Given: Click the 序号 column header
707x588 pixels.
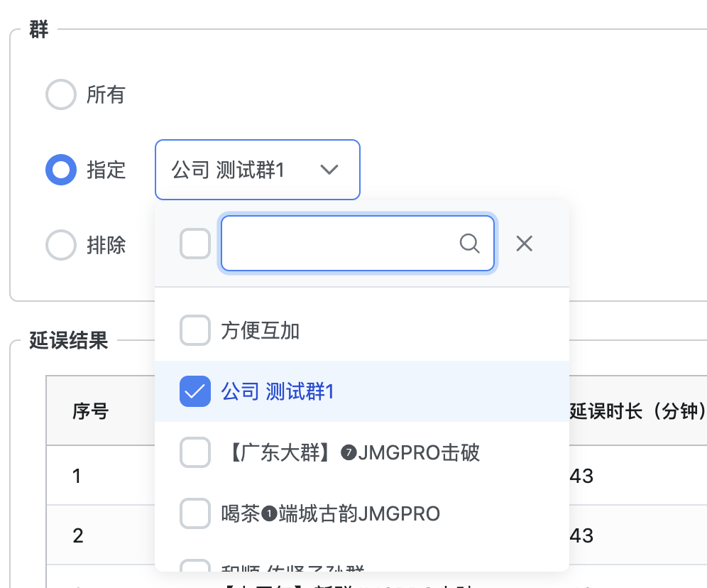Looking at the screenshot, I should tap(90, 410).
